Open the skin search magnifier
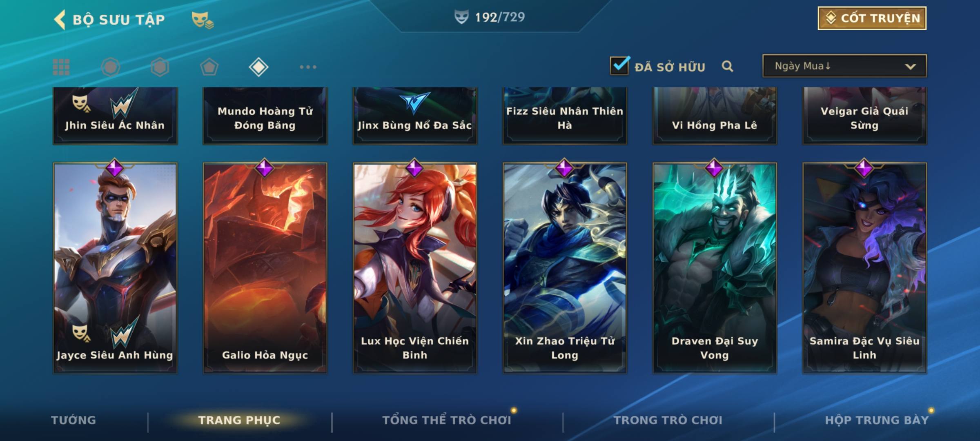 727,67
